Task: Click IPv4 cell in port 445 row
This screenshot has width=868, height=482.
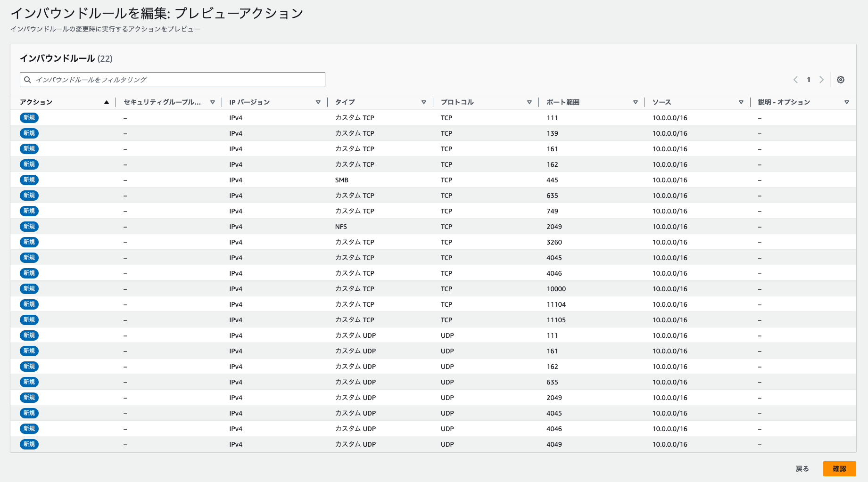Action: 236,180
